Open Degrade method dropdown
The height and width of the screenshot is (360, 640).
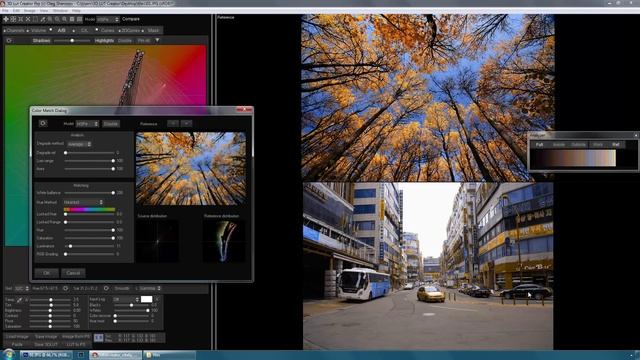(79, 144)
